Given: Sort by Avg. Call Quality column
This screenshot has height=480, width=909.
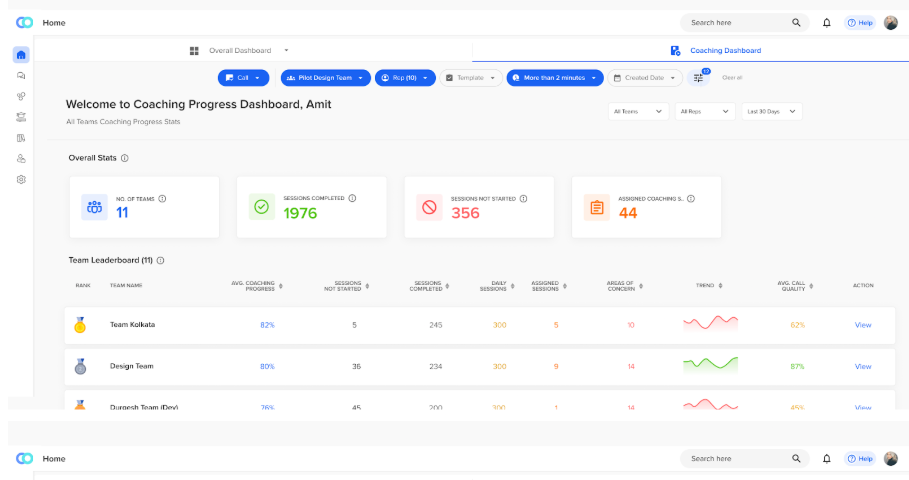Looking at the screenshot, I should pos(811,286).
